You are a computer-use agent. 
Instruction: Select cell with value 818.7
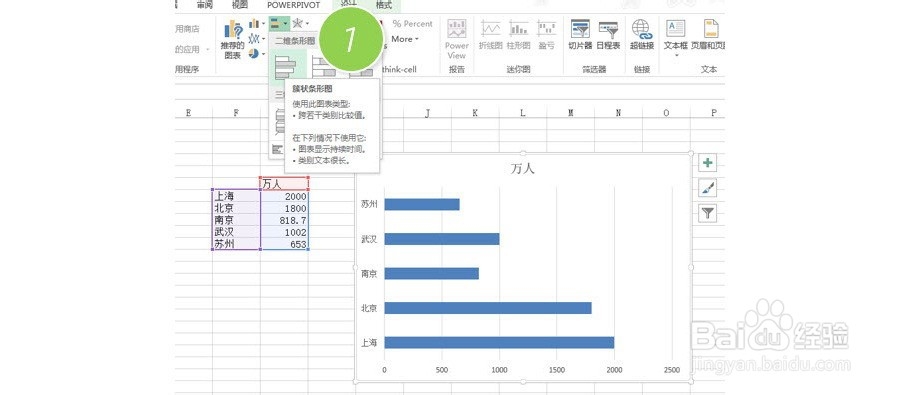285,220
